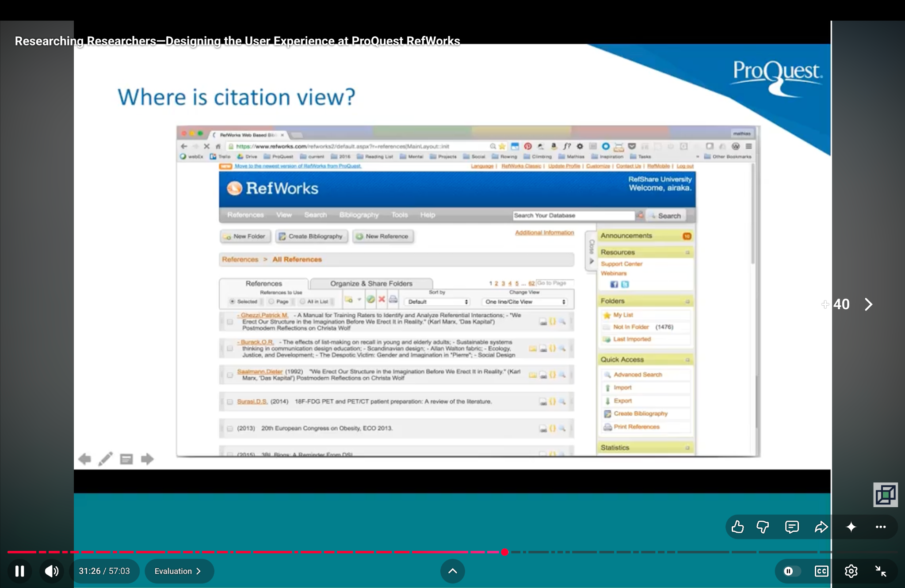This screenshot has width=905, height=588.
Task: Collapse the Resources panel
Action: pyautogui.click(x=687, y=252)
